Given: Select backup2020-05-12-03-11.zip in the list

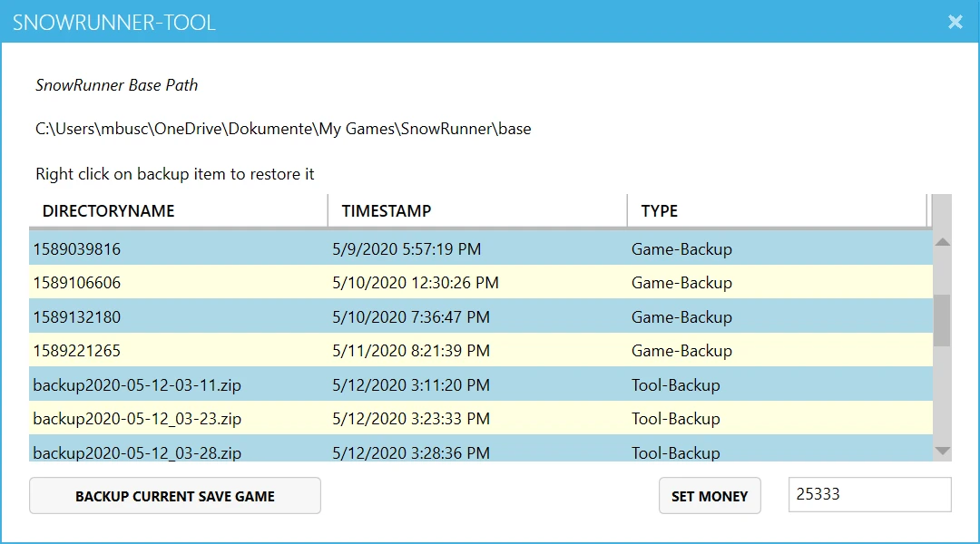Looking at the screenshot, I should (x=272, y=384).
